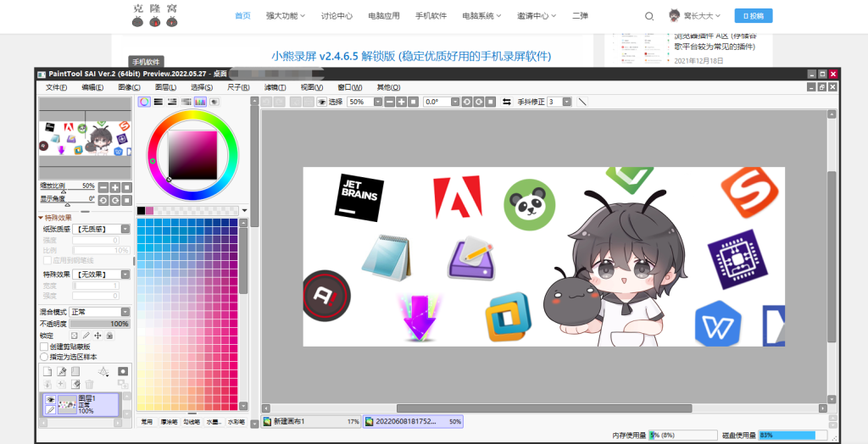Zoom in using navigator plus button

(x=115, y=187)
